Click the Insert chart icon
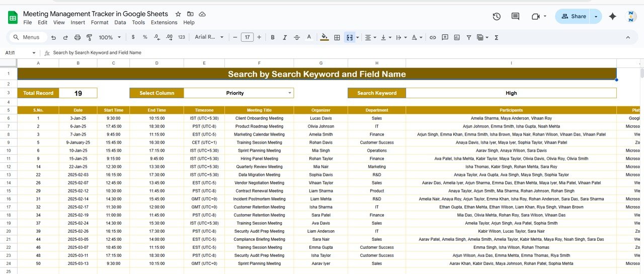Viewport: 644px width, 274px height. click(x=457, y=37)
